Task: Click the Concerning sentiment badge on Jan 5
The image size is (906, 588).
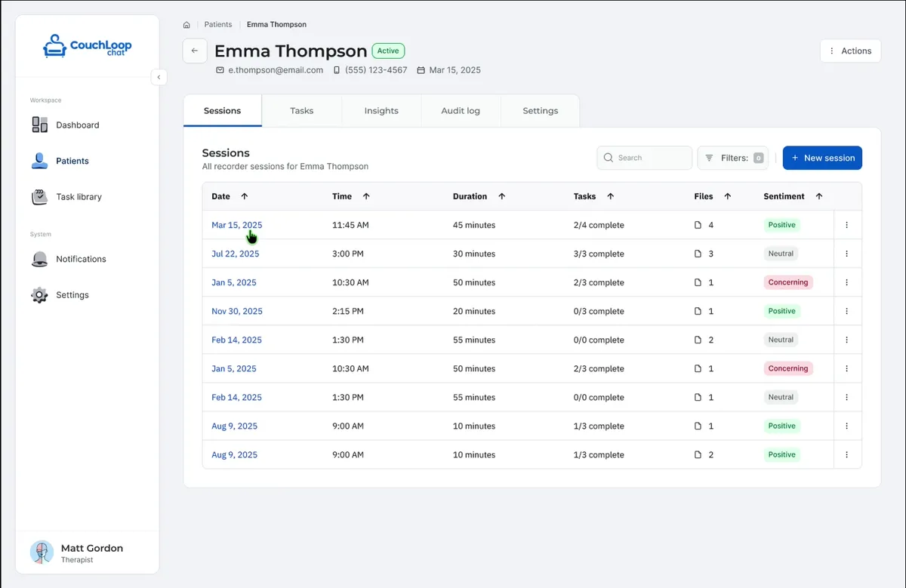Action: click(787, 282)
